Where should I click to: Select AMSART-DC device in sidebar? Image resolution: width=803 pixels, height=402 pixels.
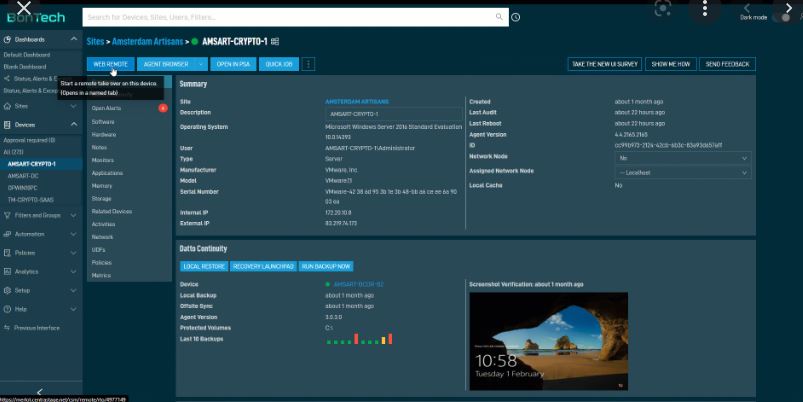tap(23, 176)
